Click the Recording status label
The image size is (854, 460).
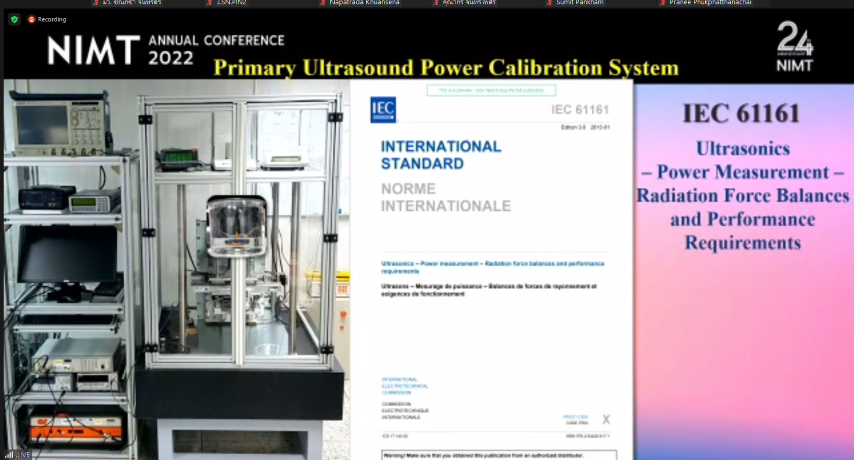point(52,19)
